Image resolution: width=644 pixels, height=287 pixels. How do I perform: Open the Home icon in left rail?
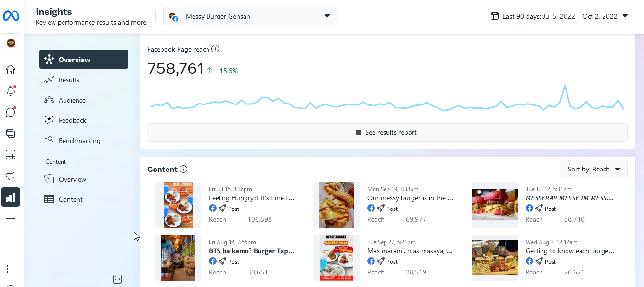(11, 70)
